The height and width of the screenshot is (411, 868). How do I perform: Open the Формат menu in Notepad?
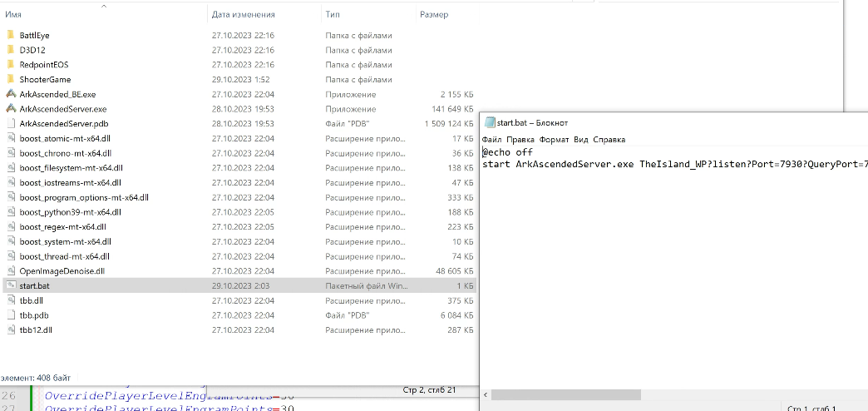pos(555,140)
